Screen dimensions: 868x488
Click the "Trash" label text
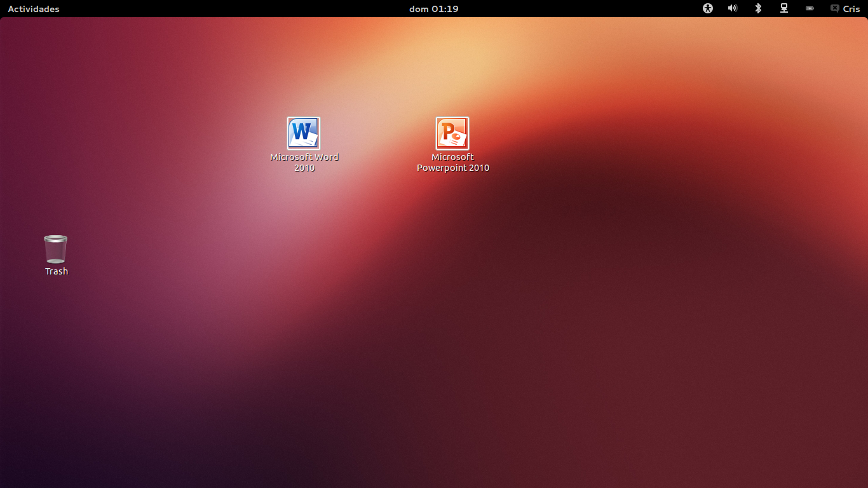point(57,271)
